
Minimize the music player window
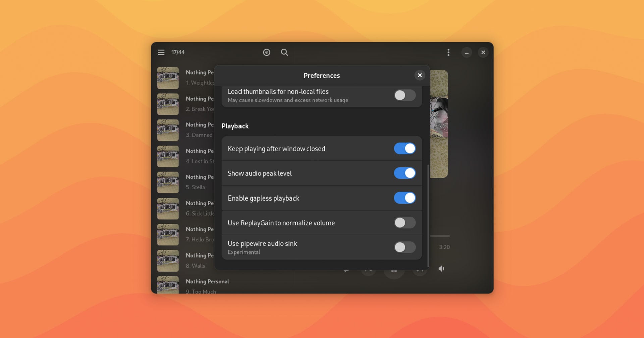(x=467, y=53)
